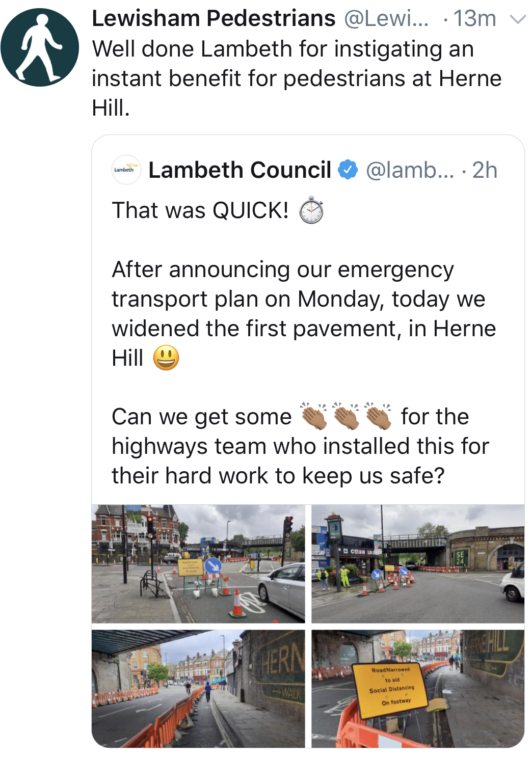
Task: Open photo of yellow Road Narrowed sign
Action: click(418, 689)
